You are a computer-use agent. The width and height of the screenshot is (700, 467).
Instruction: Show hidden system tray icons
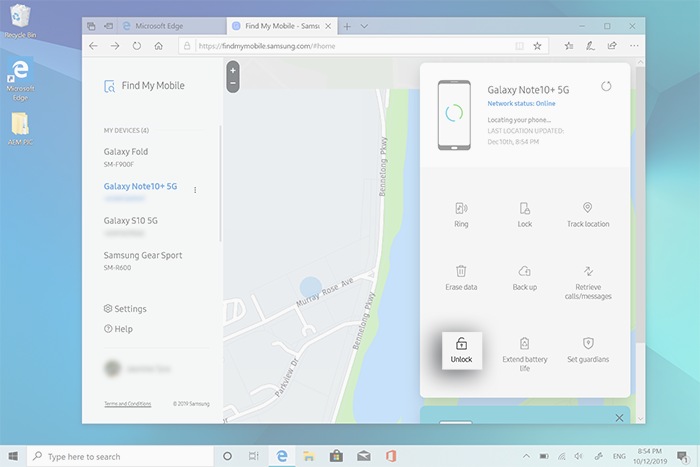pyautogui.click(x=526, y=456)
